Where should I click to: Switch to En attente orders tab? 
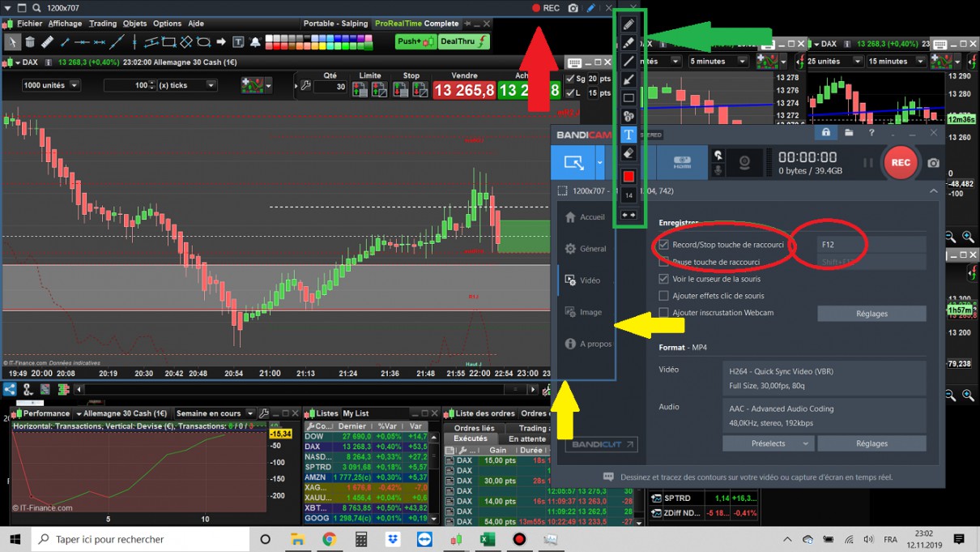527,439
